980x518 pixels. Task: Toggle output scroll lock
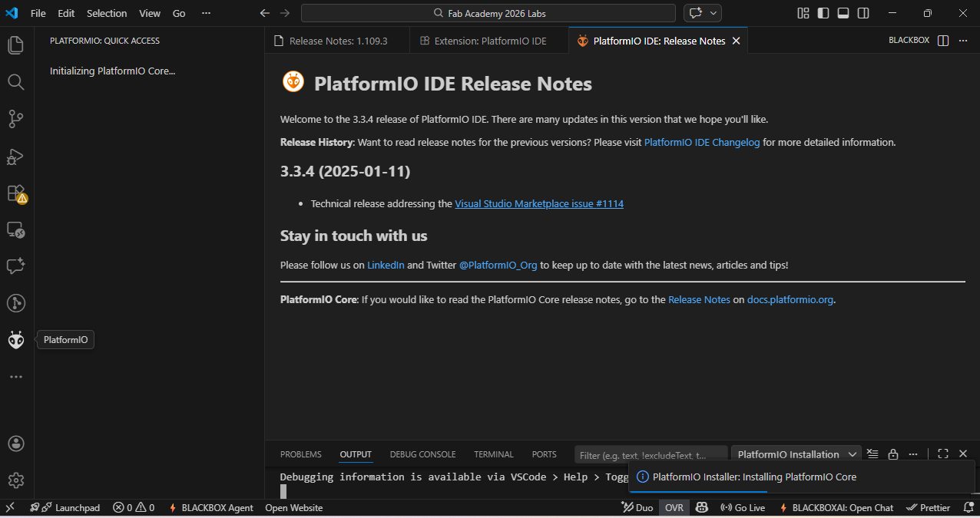pos(893,454)
